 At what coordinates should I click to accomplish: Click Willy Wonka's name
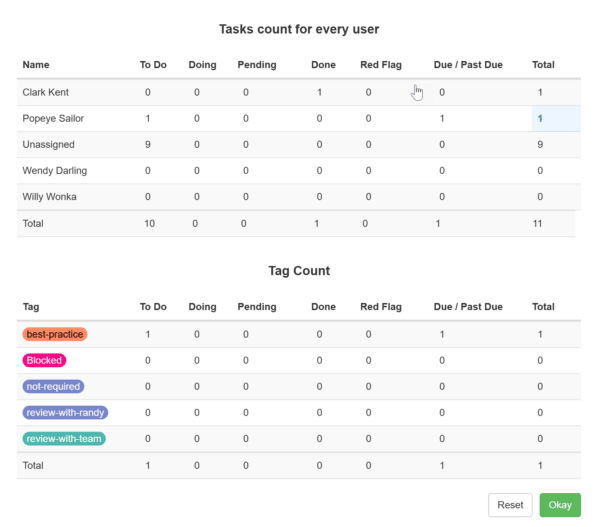coord(49,196)
